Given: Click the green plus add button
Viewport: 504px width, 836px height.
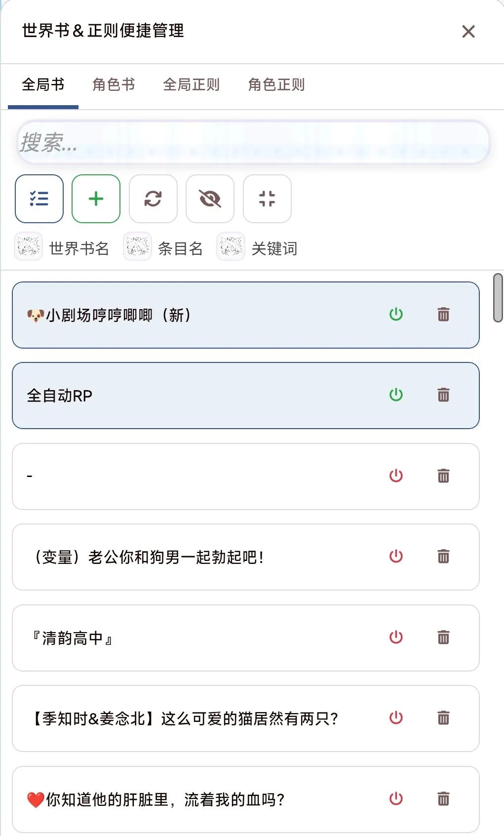Looking at the screenshot, I should pyautogui.click(x=96, y=199).
